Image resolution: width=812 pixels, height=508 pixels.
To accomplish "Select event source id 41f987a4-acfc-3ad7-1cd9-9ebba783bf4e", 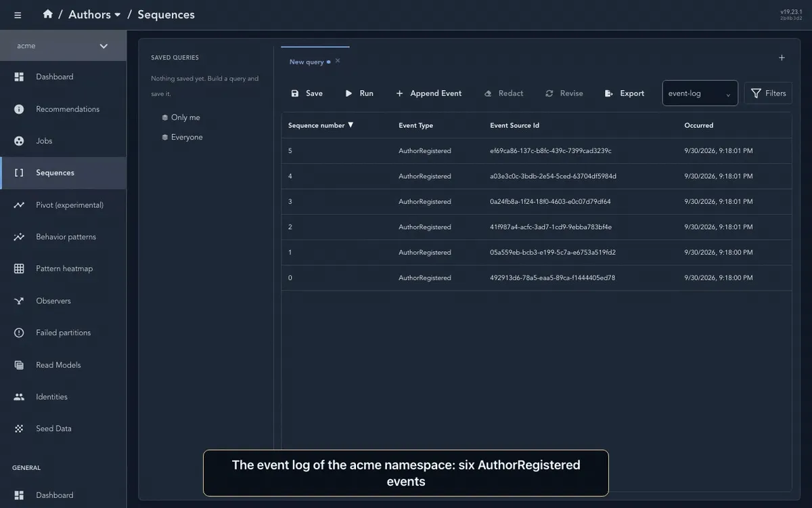I will point(551,227).
